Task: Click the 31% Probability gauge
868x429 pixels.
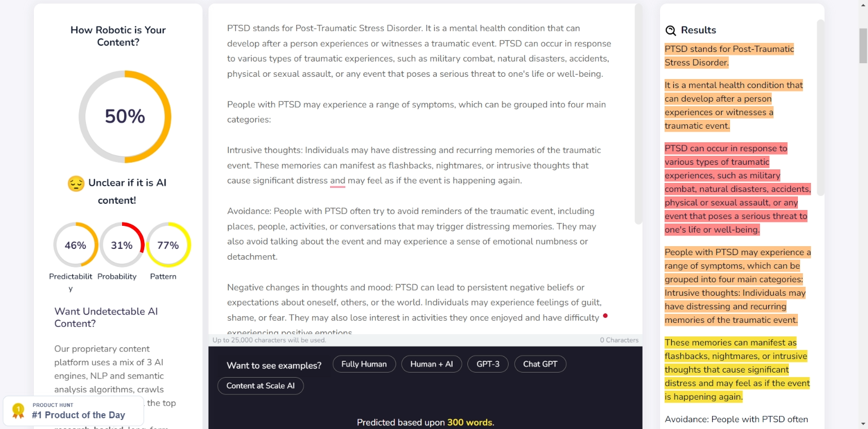Action: pyautogui.click(x=122, y=245)
